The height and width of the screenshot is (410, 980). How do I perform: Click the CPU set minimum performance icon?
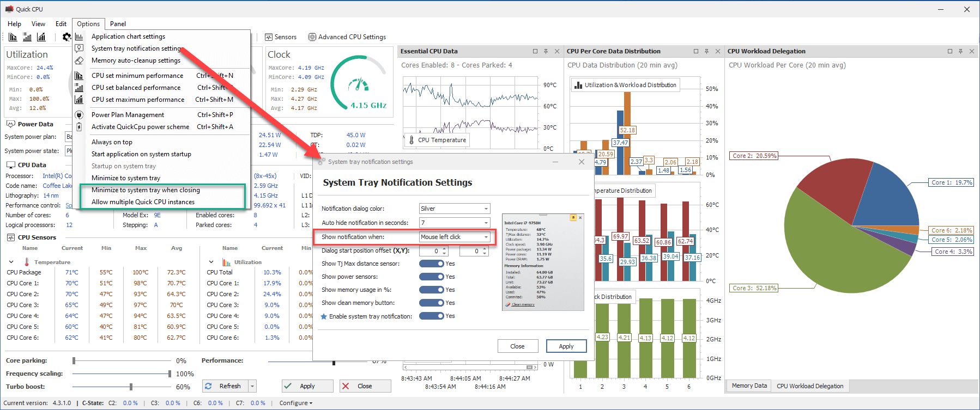coord(79,76)
